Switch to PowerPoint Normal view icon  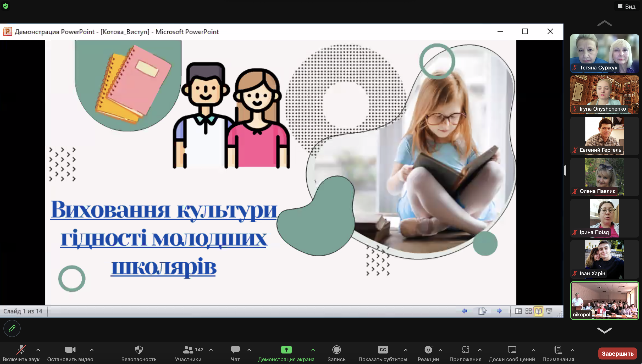coord(518,311)
